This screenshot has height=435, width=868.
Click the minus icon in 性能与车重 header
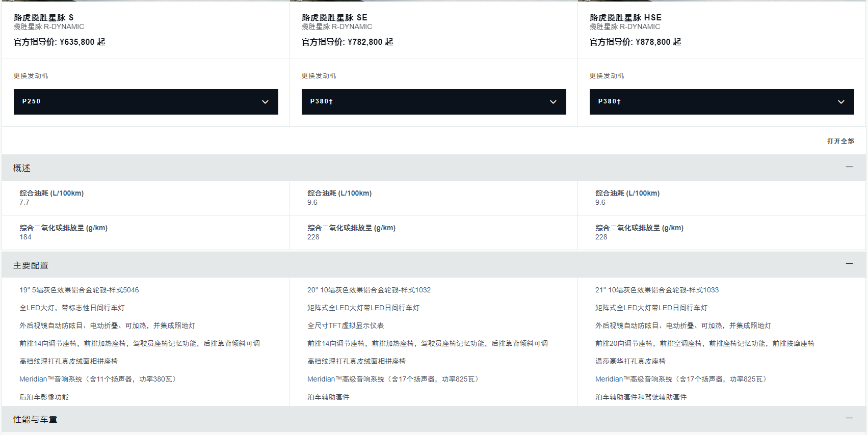coord(849,418)
